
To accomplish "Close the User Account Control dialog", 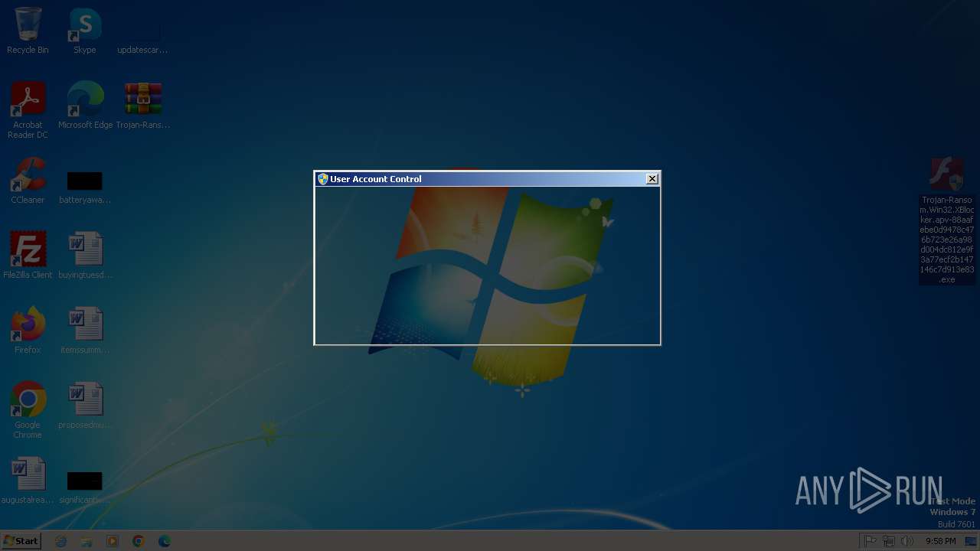I will 652,179.
